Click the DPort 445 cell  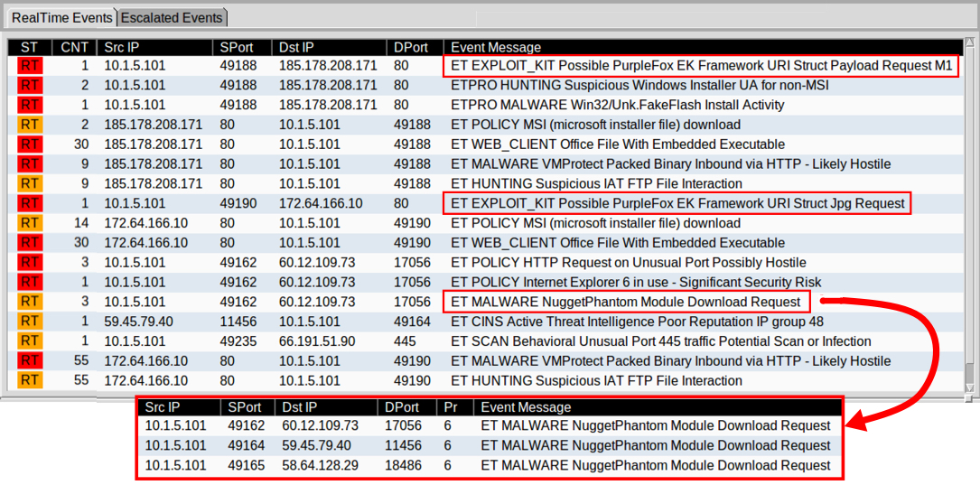point(404,341)
